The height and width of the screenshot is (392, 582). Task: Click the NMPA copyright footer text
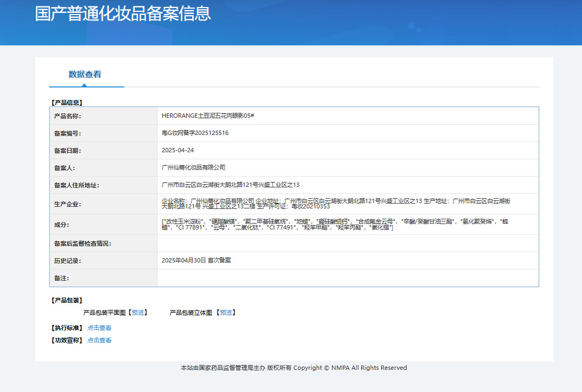click(x=294, y=368)
